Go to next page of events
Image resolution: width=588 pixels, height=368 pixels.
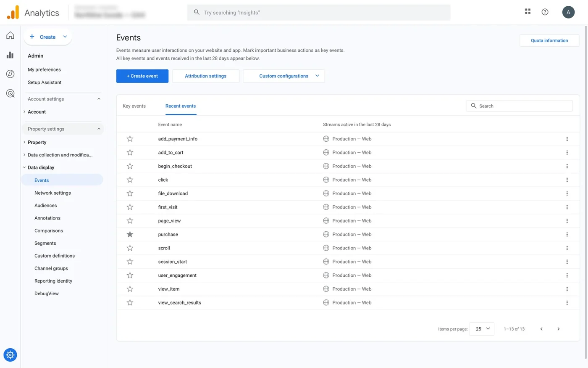pyautogui.click(x=558, y=329)
